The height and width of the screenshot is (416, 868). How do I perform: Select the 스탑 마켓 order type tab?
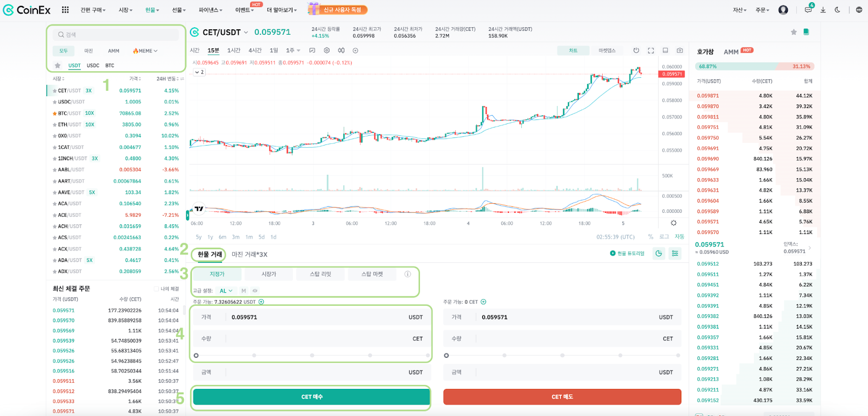(x=372, y=274)
